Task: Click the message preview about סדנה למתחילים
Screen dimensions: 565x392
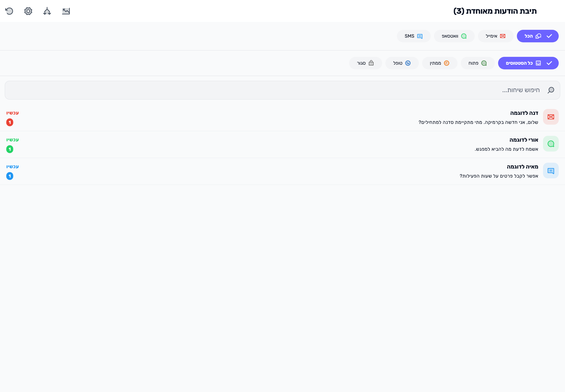Action: tap(478, 122)
